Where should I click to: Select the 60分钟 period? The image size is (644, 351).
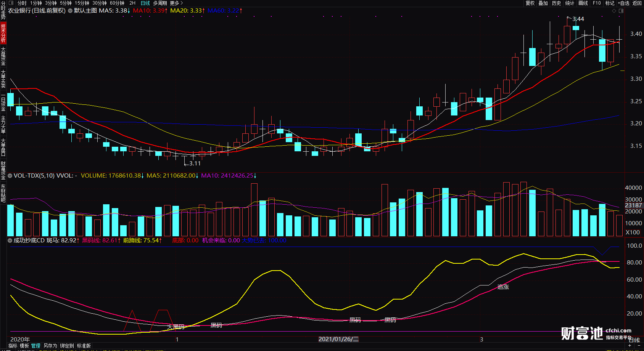click(117, 3)
